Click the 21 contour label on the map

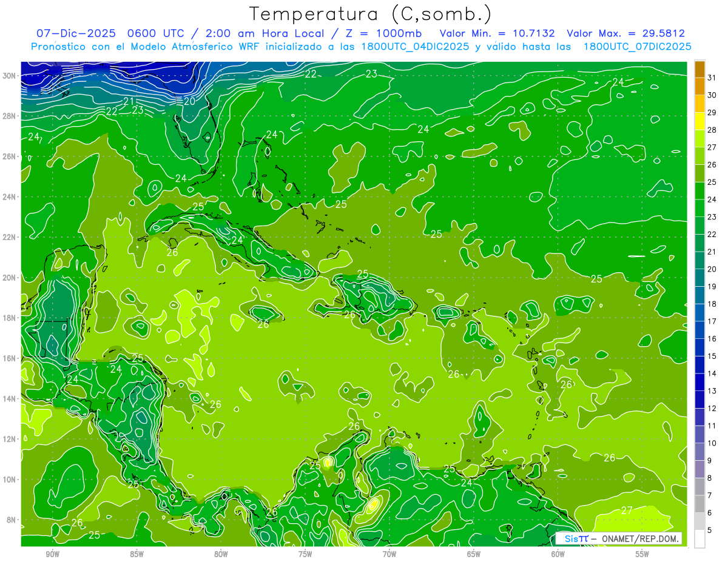tap(129, 101)
